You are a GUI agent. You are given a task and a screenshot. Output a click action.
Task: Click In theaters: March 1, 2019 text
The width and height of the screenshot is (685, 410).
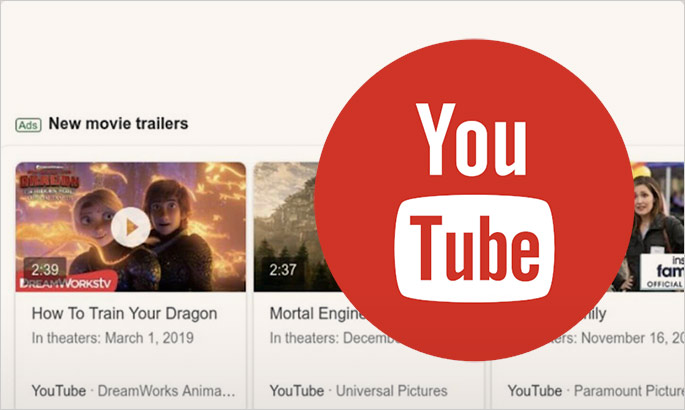(113, 338)
